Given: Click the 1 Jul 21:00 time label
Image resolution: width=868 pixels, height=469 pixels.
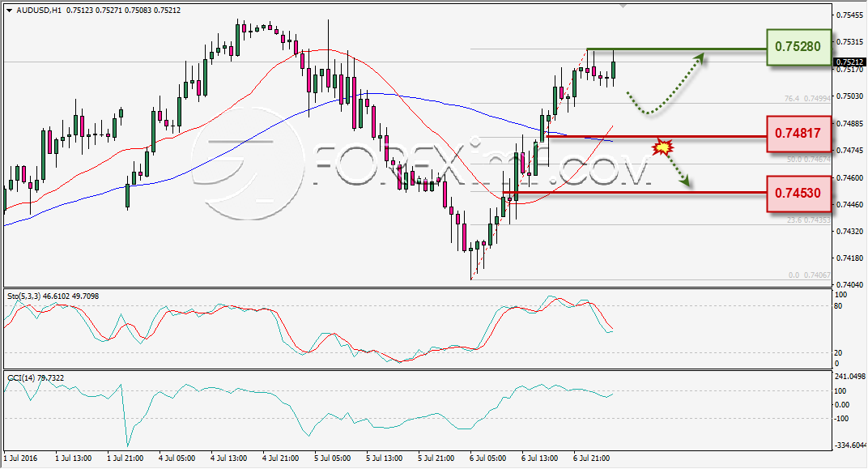Looking at the screenshot, I should click(x=126, y=458).
